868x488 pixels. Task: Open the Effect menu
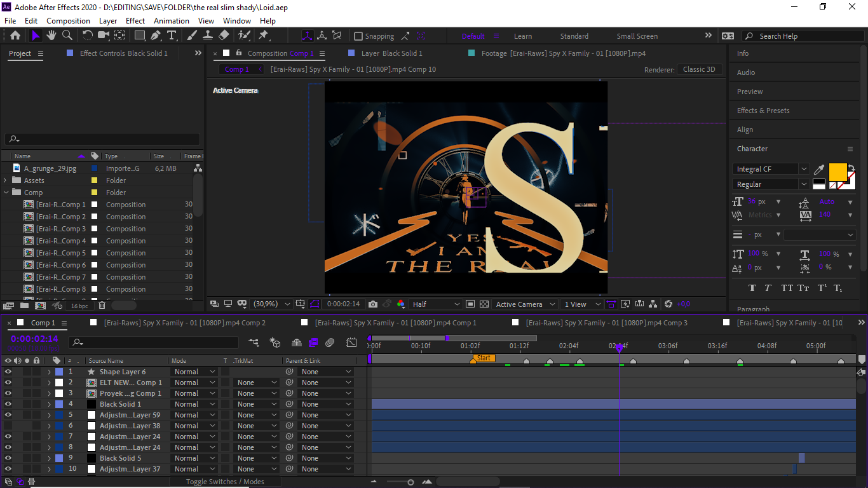pyautogui.click(x=135, y=20)
